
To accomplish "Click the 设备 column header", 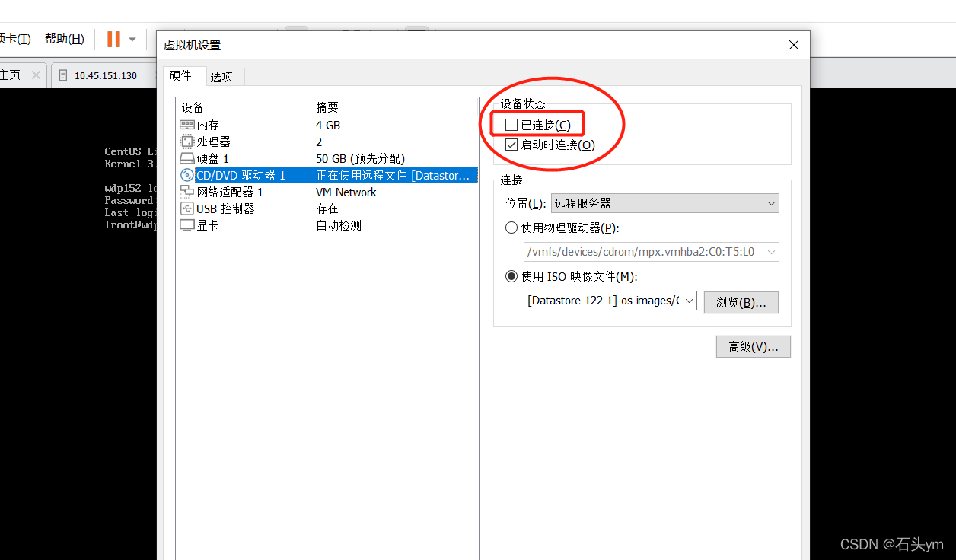I will click(x=244, y=107).
